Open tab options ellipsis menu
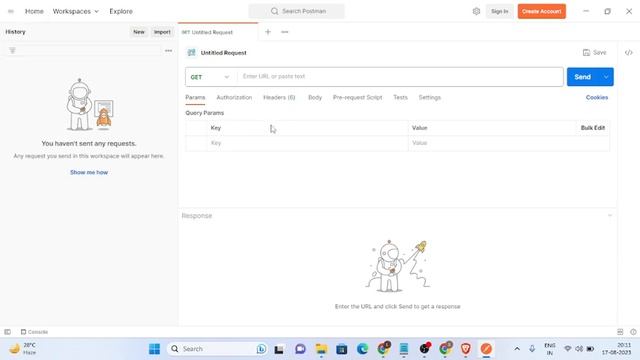Screen dimensions: 640x360 click(x=284, y=32)
